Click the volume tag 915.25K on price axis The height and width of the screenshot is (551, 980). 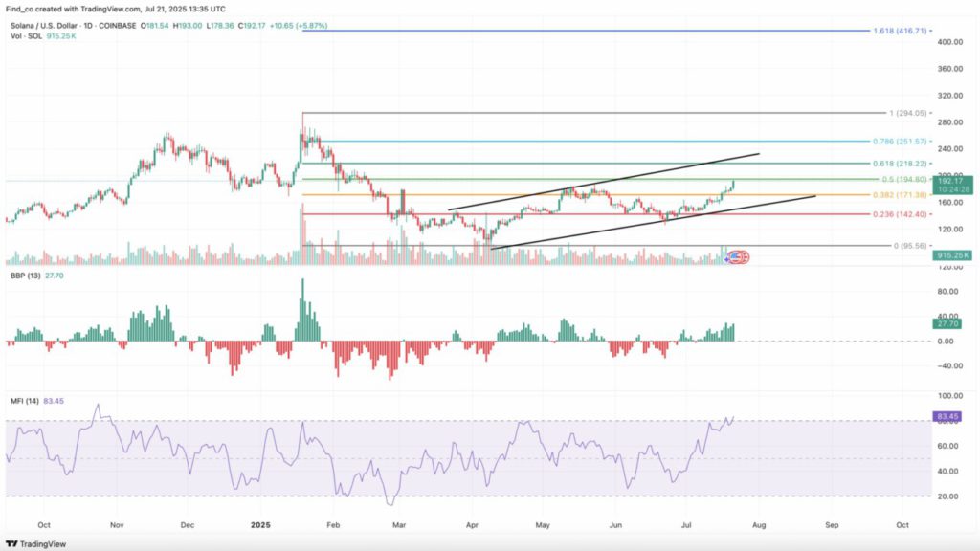953,255
